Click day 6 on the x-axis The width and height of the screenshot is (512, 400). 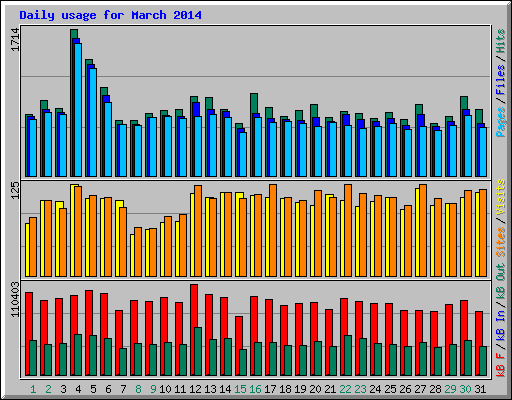point(108,389)
